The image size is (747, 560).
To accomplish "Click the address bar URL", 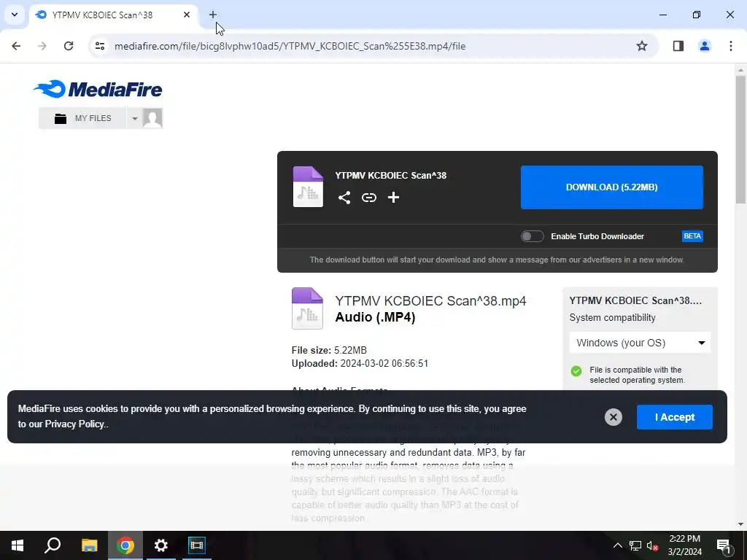I will coord(290,46).
